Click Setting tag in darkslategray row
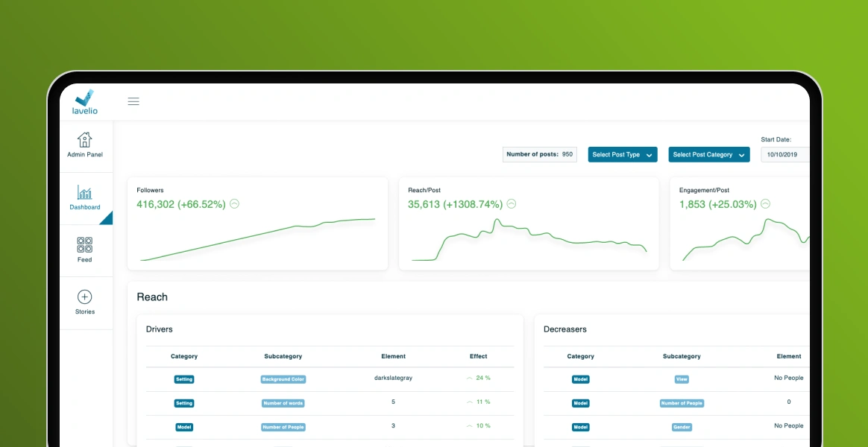 click(184, 379)
